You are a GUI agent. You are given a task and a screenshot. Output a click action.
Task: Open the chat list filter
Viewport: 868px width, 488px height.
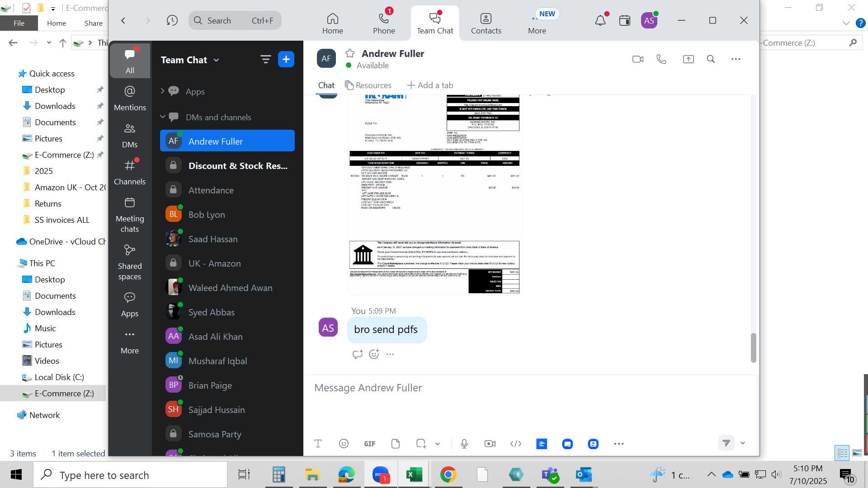tap(265, 59)
